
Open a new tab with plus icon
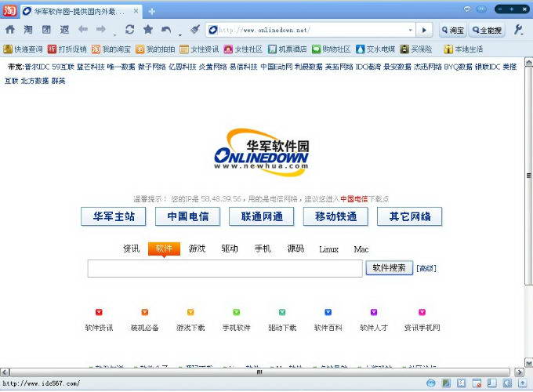152,12
